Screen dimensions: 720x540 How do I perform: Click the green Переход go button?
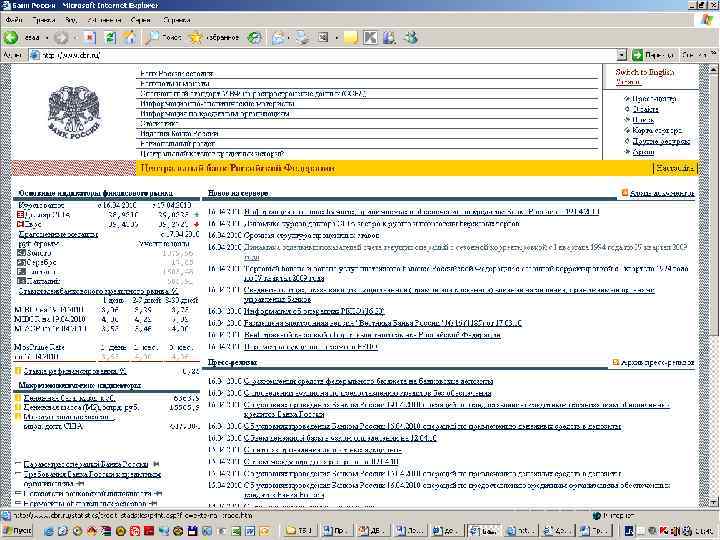652,55
